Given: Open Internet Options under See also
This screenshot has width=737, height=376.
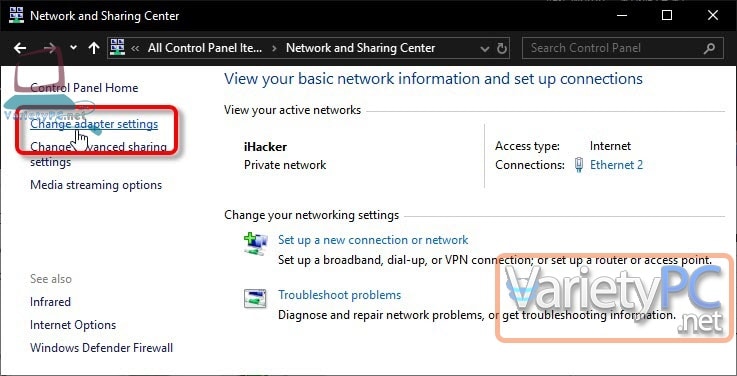Looking at the screenshot, I should tap(73, 325).
